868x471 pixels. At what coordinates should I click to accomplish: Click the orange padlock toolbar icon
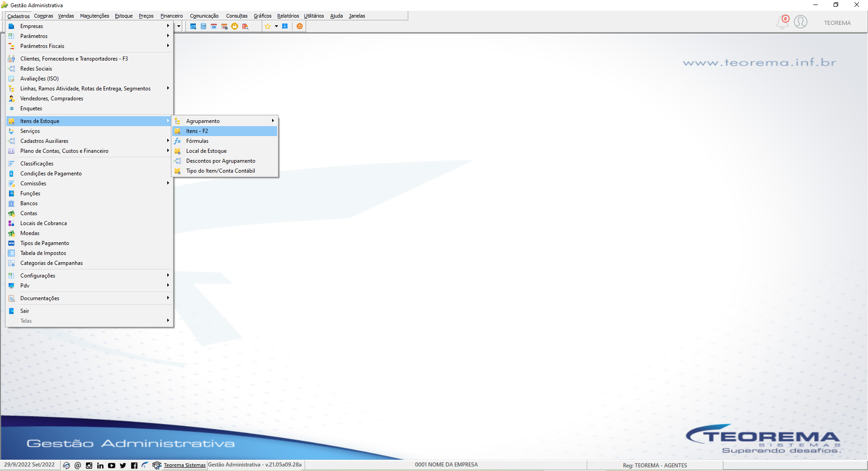coord(235,26)
